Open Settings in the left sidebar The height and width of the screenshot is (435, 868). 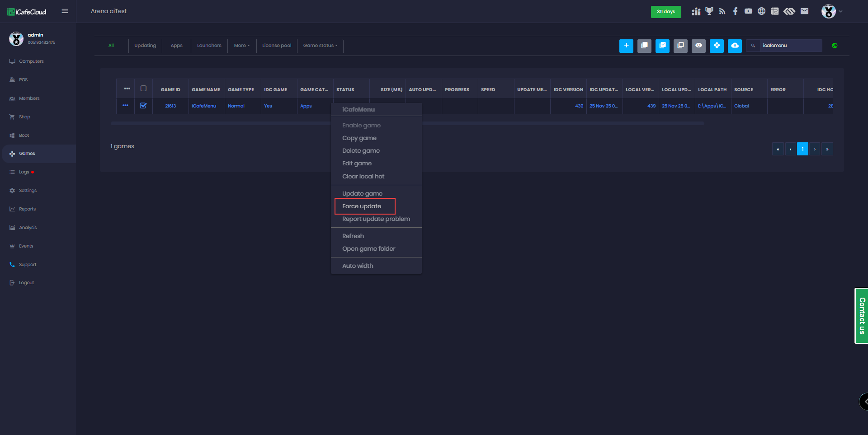click(x=28, y=191)
